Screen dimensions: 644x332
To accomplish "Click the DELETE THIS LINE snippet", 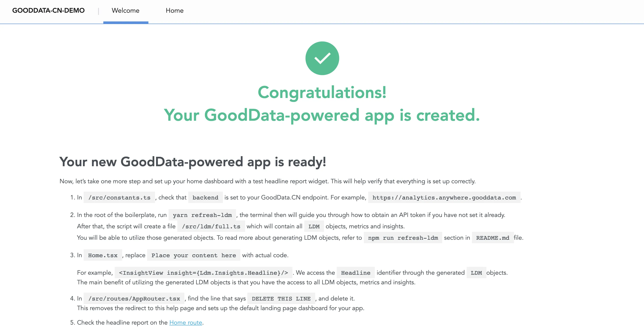I will [x=281, y=298].
